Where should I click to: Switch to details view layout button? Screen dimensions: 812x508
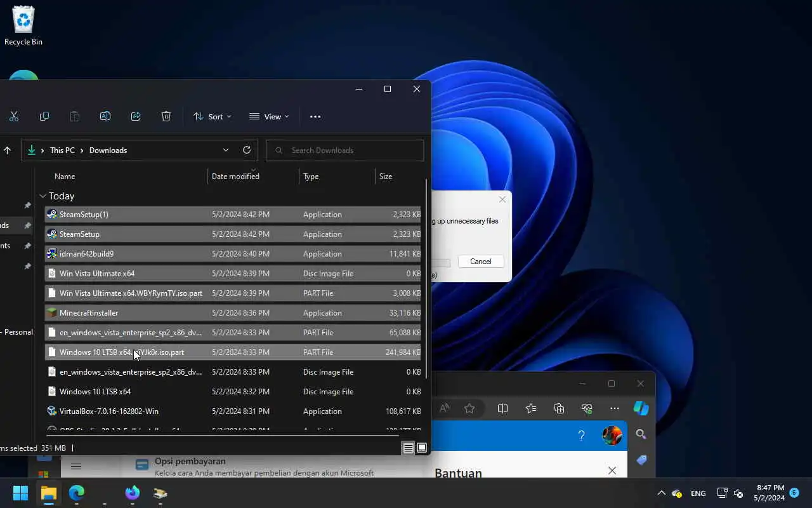coord(408,448)
